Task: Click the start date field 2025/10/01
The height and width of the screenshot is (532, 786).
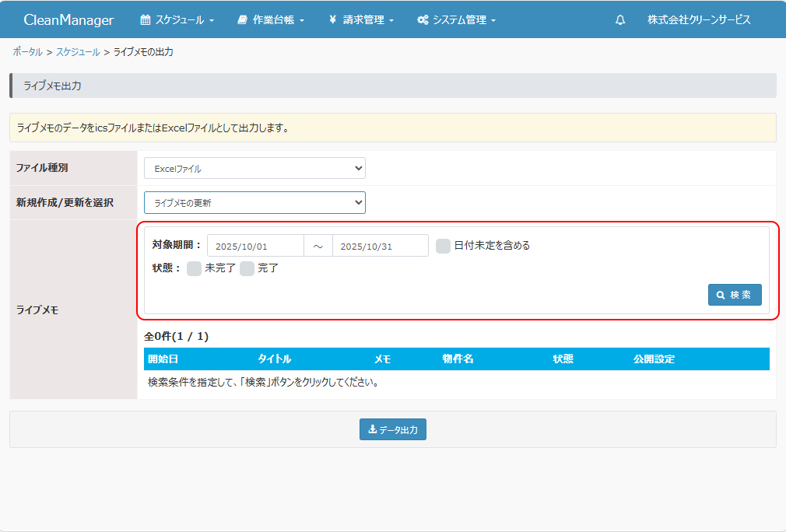Action: [254, 246]
